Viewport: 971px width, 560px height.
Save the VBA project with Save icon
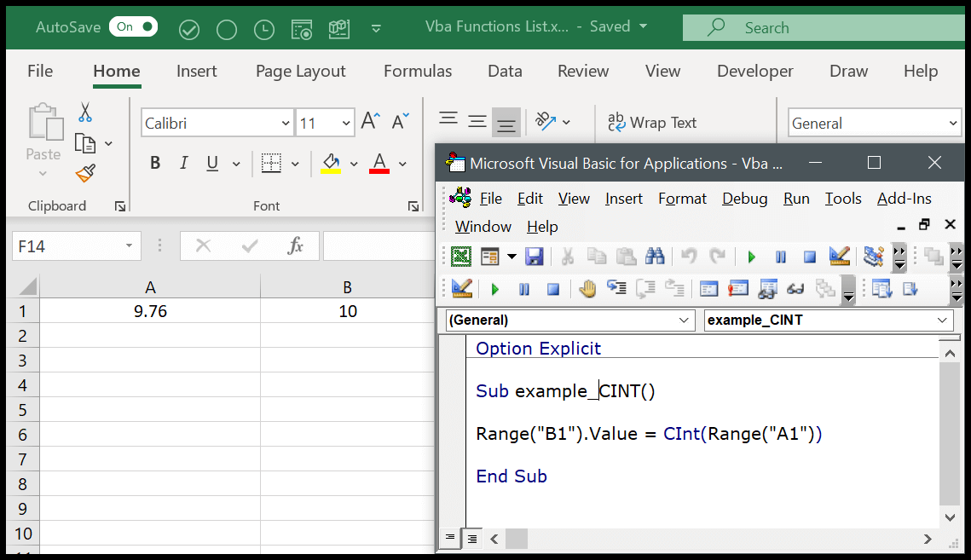coord(535,256)
